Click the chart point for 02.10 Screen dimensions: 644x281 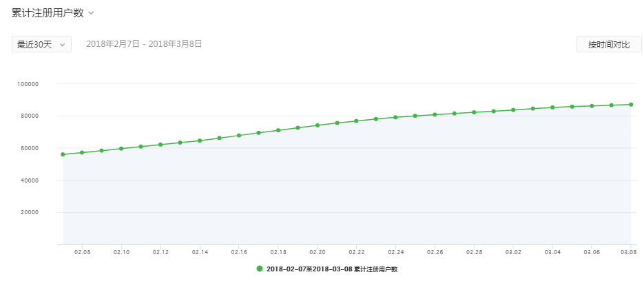[x=121, y=148]
